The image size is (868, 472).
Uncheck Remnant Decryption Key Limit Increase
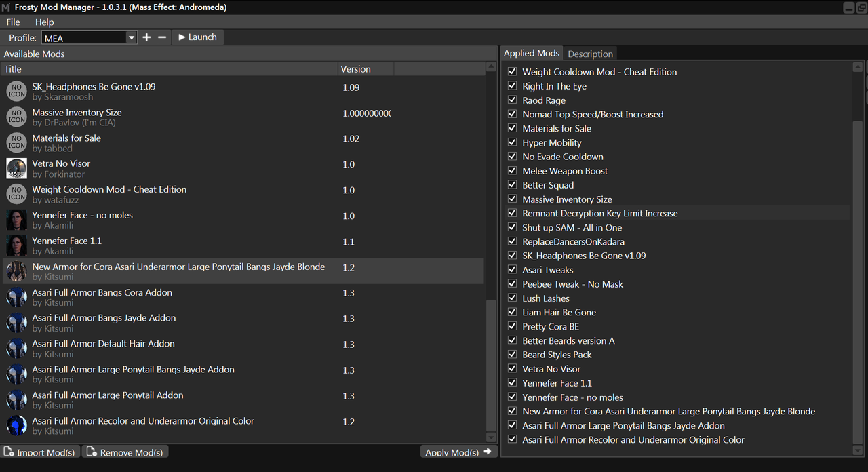512,213
